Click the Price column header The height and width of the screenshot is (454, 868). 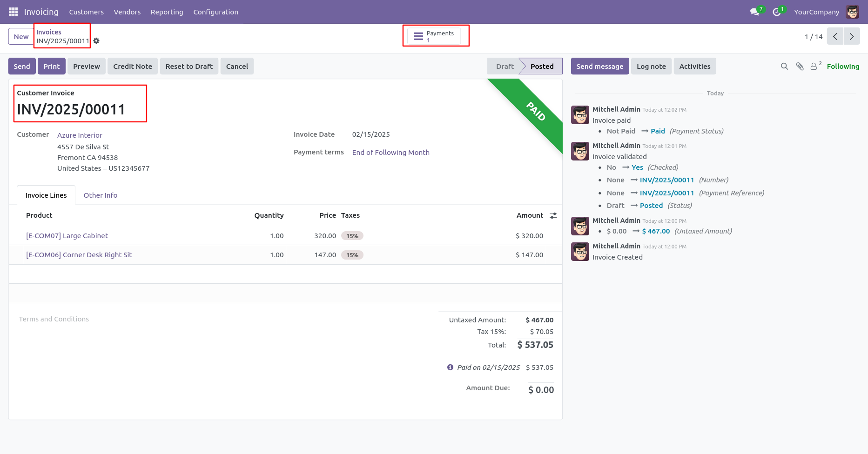(x=328, y=215)
